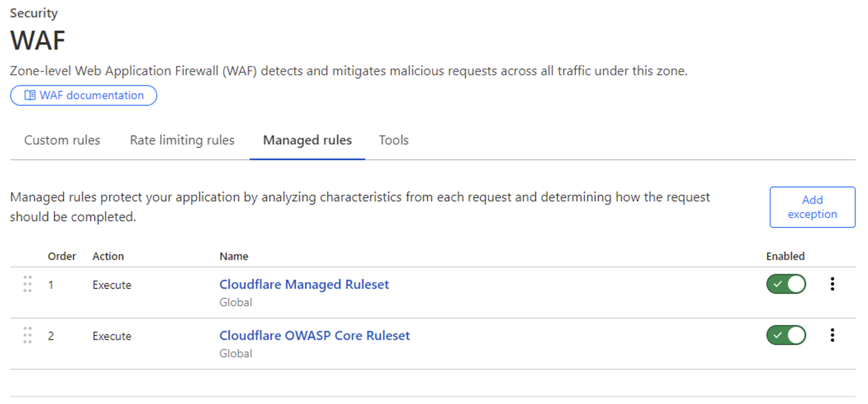Click the Order column header
Screen dimensions: 868x404
pos(62,256)
